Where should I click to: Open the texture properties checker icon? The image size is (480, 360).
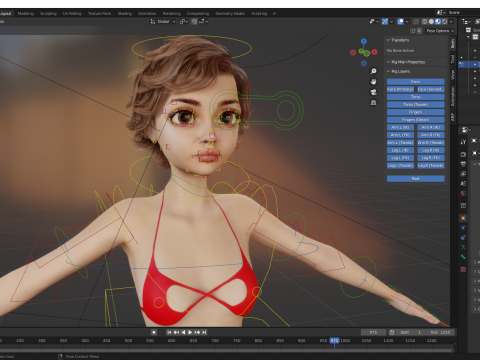click(463, 269)
